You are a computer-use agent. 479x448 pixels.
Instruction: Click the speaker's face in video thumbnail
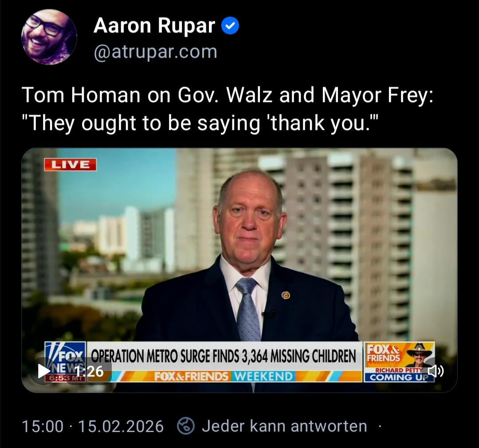coord(250,217)
